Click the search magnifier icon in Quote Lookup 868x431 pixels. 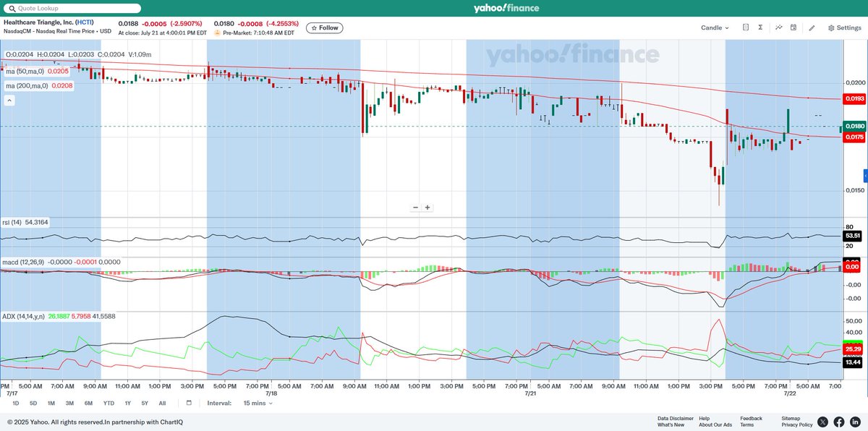pos(11,9)
